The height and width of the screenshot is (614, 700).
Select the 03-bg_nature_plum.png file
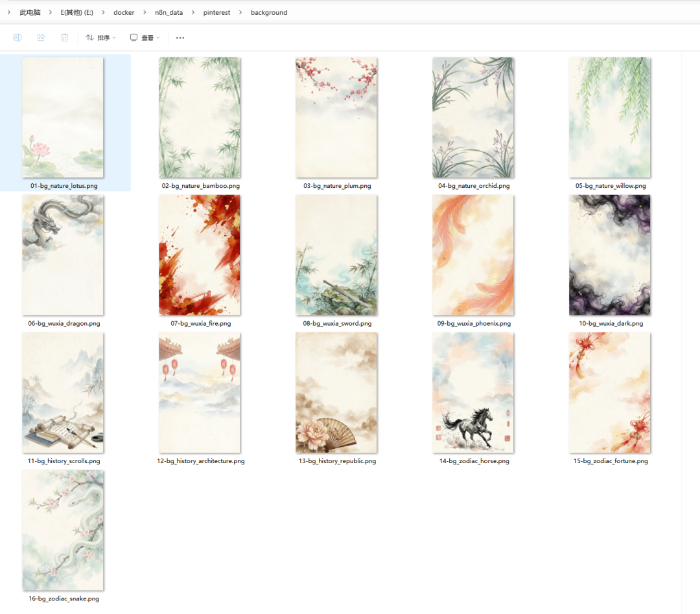point(336,117)
